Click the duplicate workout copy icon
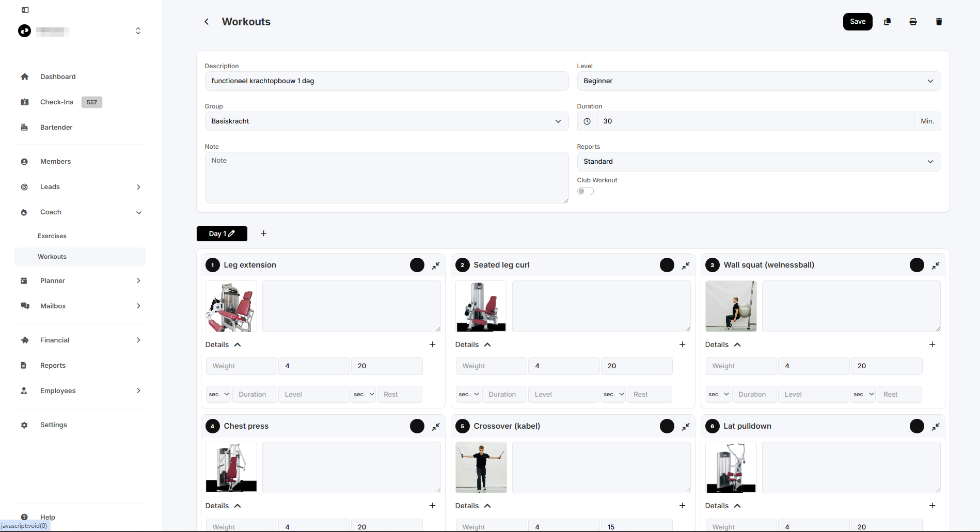 click(x=887, y=22)
